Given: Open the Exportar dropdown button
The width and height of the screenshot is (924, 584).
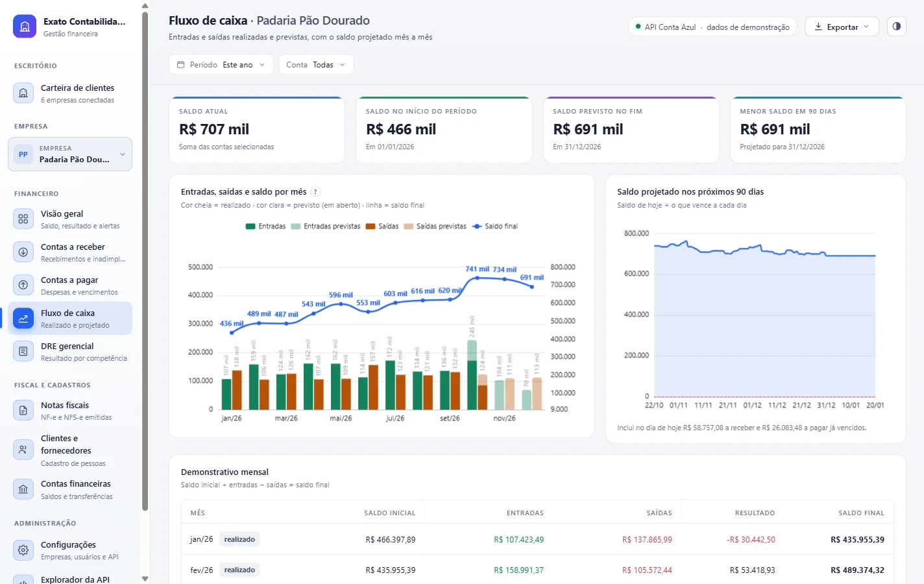Looking at the screenshot, I should pos(842,27).
